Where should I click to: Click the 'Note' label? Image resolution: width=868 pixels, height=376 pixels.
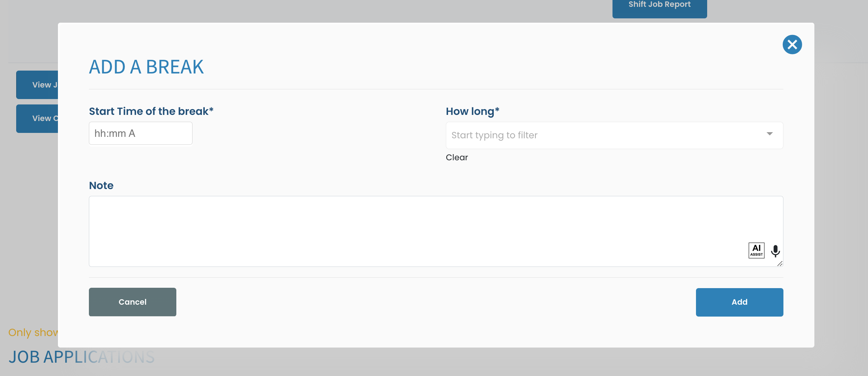[101, 185]
